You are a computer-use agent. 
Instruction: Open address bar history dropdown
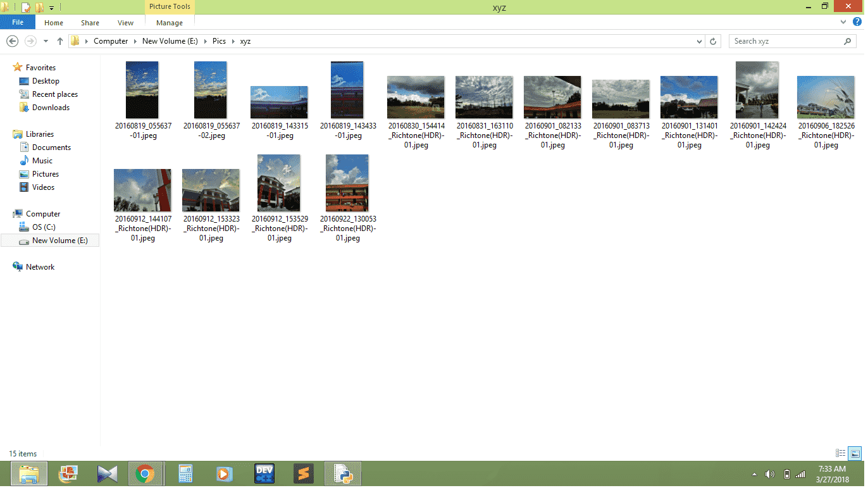pyautogui.click(x=699, y=41)
